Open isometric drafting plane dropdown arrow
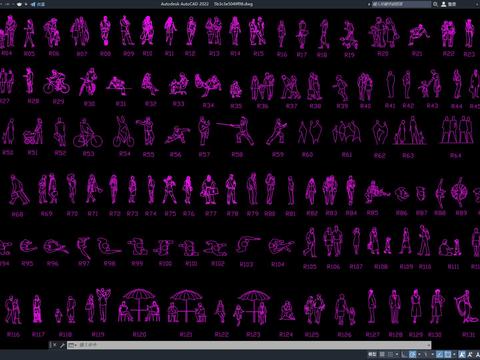Screen dimensions: 480x360 click(433, 354)
